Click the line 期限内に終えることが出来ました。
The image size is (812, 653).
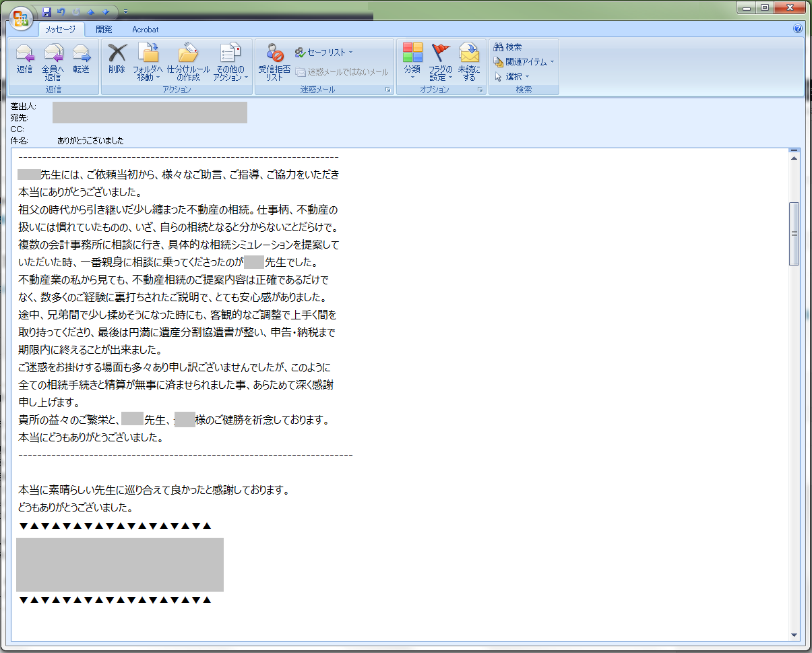(90, 350)
